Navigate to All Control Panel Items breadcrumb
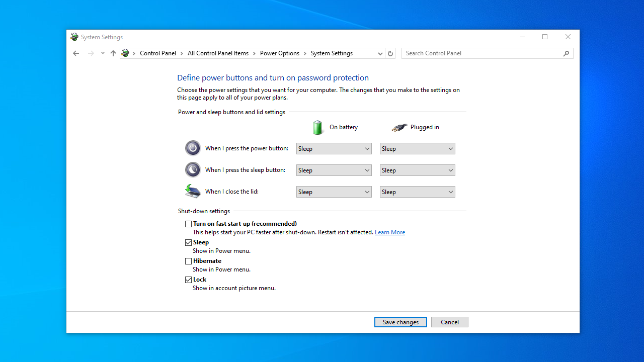Screen dimensions: 644x362 click(x=218, y=53)
